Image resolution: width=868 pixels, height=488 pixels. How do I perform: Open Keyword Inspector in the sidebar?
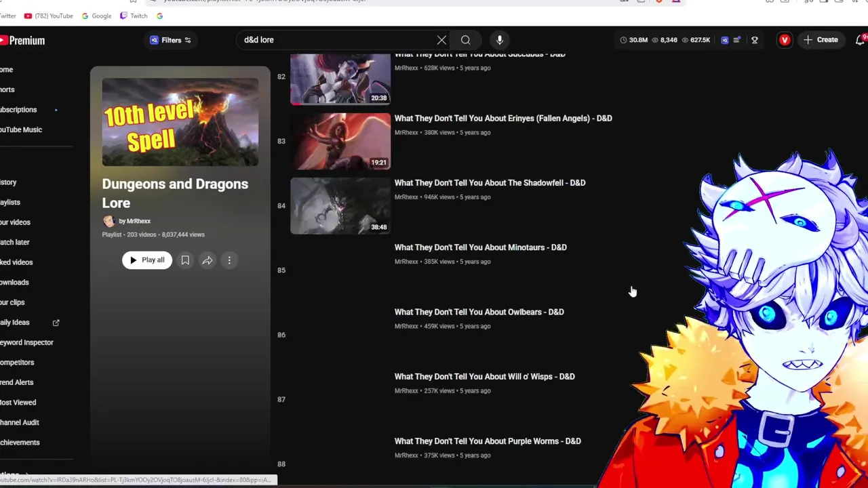tap(26, 342)
